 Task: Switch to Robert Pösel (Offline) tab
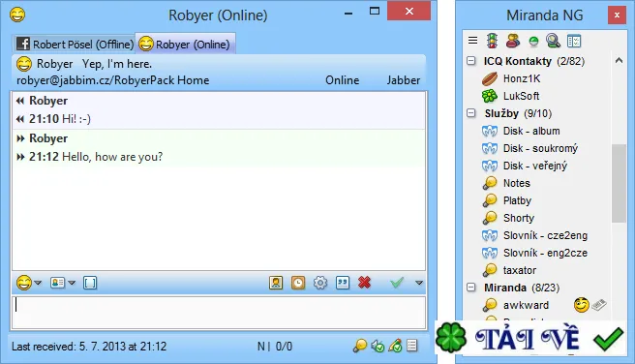tap(75, 44)
